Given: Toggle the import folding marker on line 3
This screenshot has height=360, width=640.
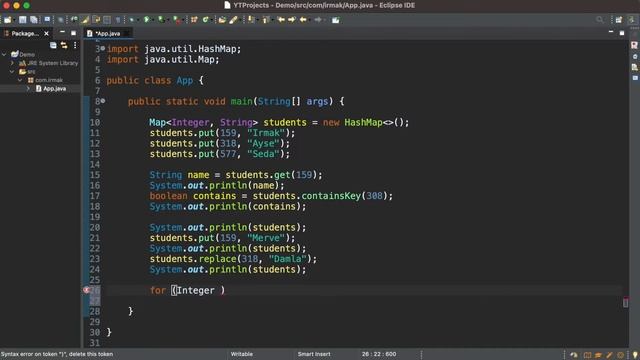Looking at the screenshot, I should tap(103, 48).
